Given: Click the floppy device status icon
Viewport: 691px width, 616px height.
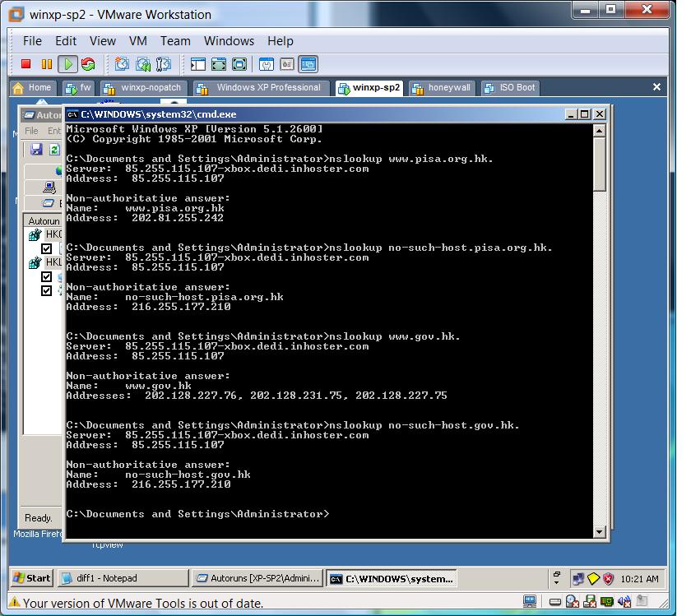Looking at the screenshot, I should 590,601.
